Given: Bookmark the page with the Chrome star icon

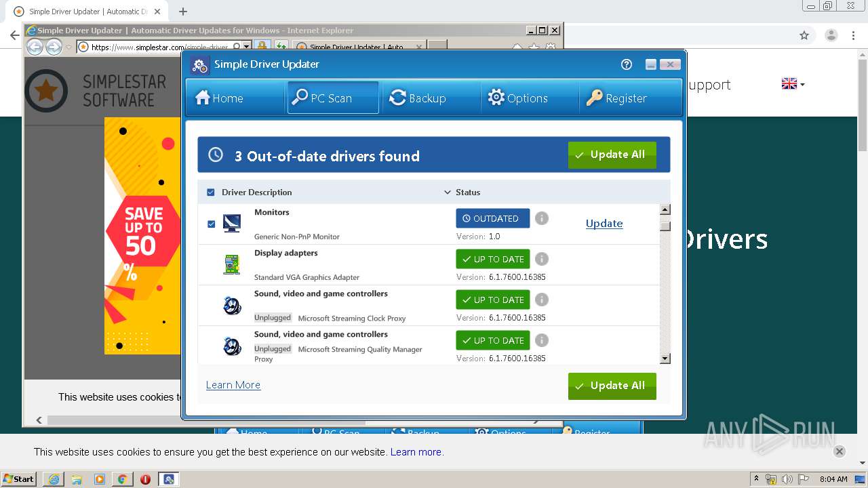Looking at the screenshot, I should tap(804, 35).
